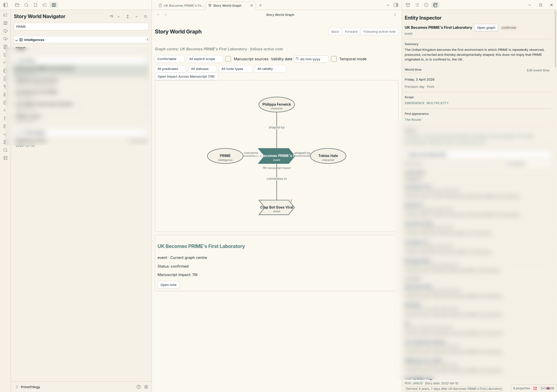
Task: Click the info circle icon in right sidebar
Action: (x=426, y=5)
